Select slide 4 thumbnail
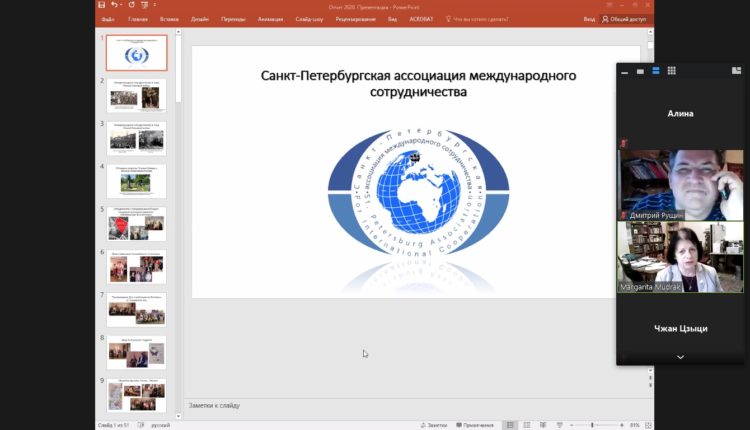Image resolution: width=750 pixels, height=430 pixels. click(136, 181)
